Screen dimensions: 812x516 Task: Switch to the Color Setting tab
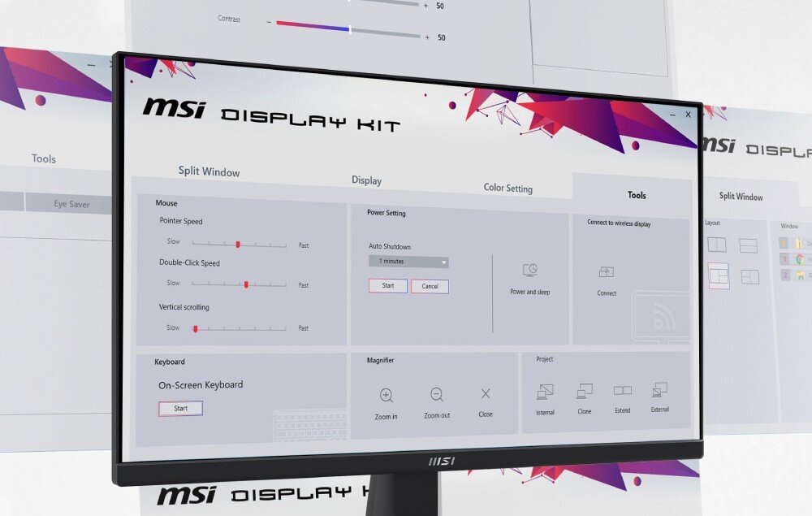(x=508, y=188)
